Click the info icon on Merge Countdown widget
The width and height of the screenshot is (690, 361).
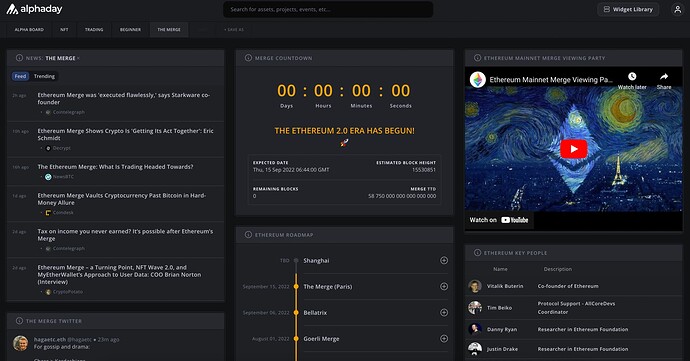tap(248, 58)
